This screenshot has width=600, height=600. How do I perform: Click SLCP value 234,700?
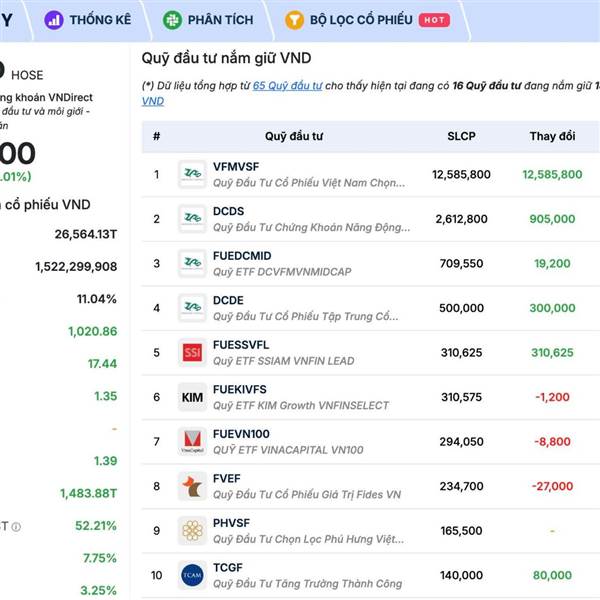[x=461, y=486]
